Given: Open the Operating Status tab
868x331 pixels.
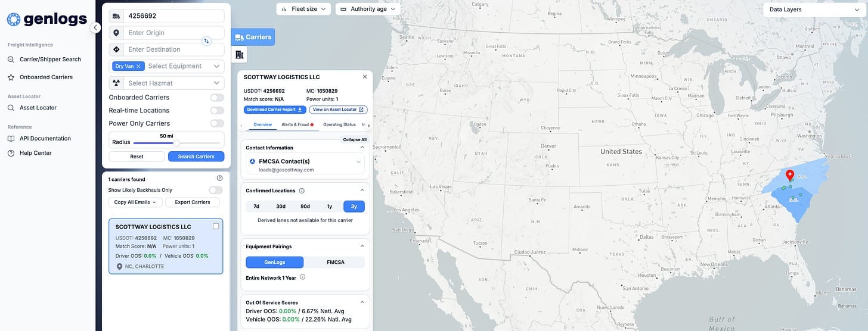Looking at the screenshot, I should click(339, 125).
